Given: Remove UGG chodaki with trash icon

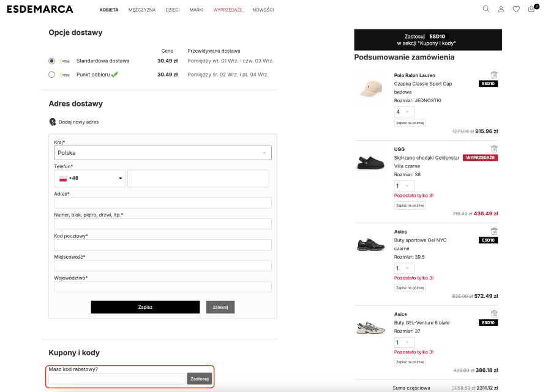Looking at the screenshot, I should coord(494,149).
